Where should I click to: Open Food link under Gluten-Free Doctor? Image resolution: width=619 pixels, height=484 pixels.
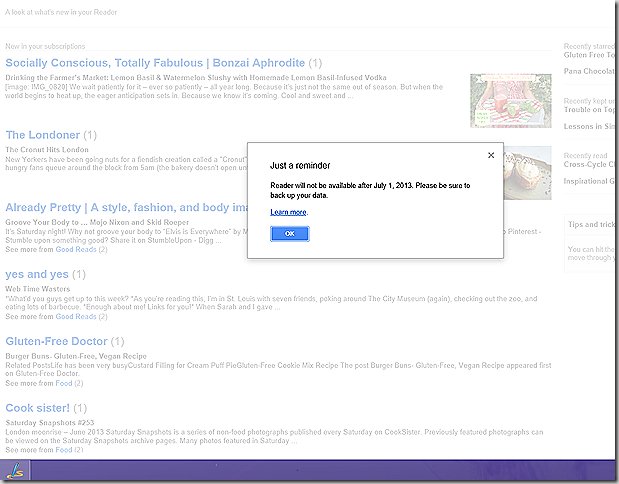pos(64,383)
